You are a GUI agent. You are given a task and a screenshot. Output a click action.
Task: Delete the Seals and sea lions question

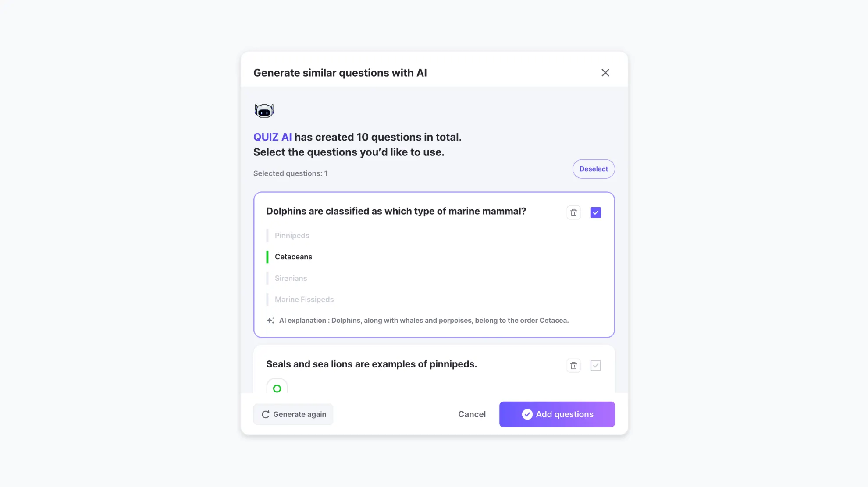point(573,366)
